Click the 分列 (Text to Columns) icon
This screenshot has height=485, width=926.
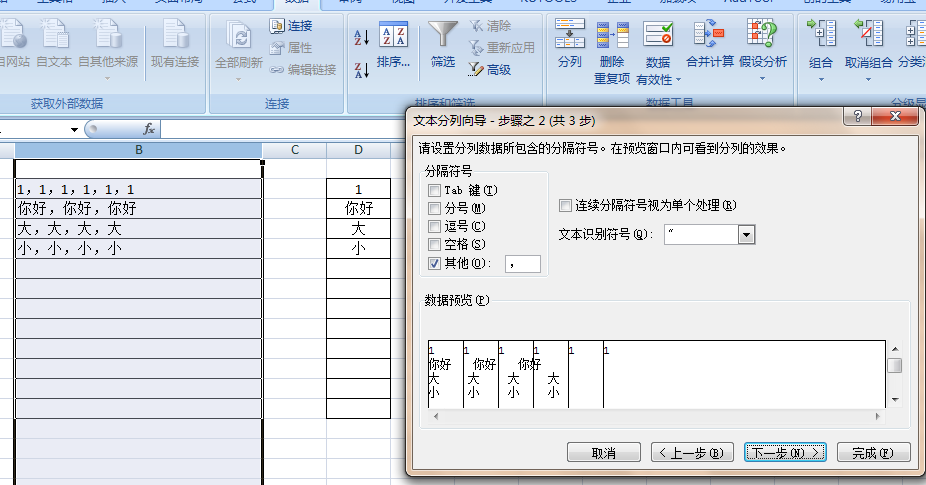click(569, 36)
